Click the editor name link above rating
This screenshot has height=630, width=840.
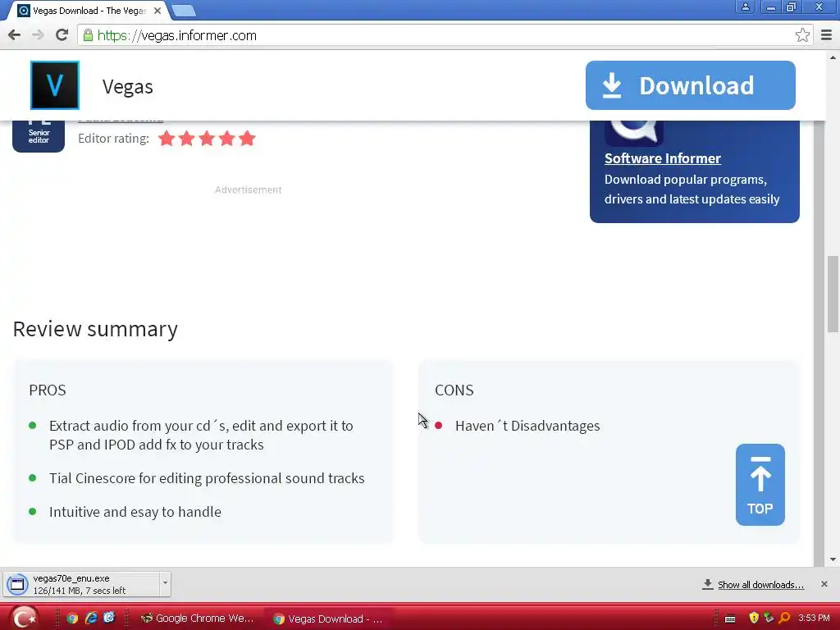tap(121, 121)
